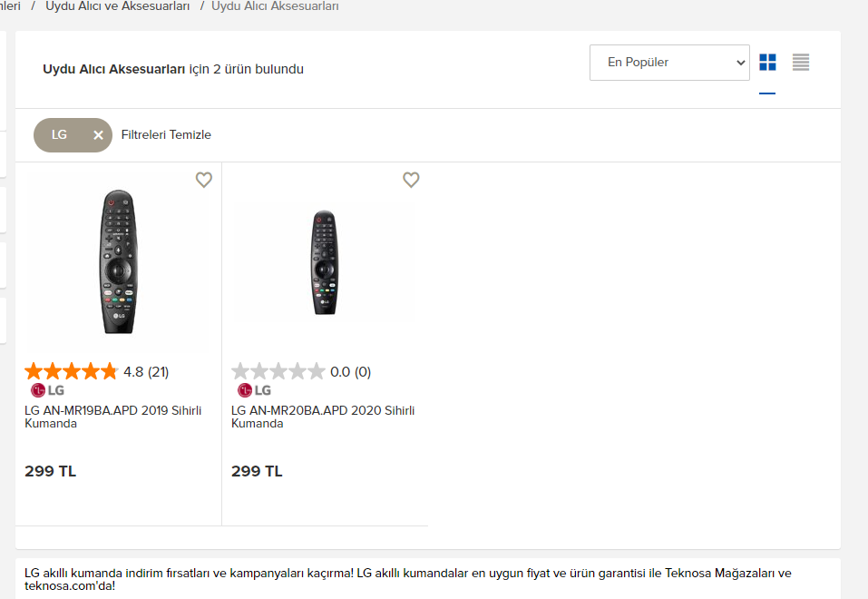Screen dimensions: 868x599
Task: Favorite the AN-MR19BA 2019 remote
Action: click(204, 180)
